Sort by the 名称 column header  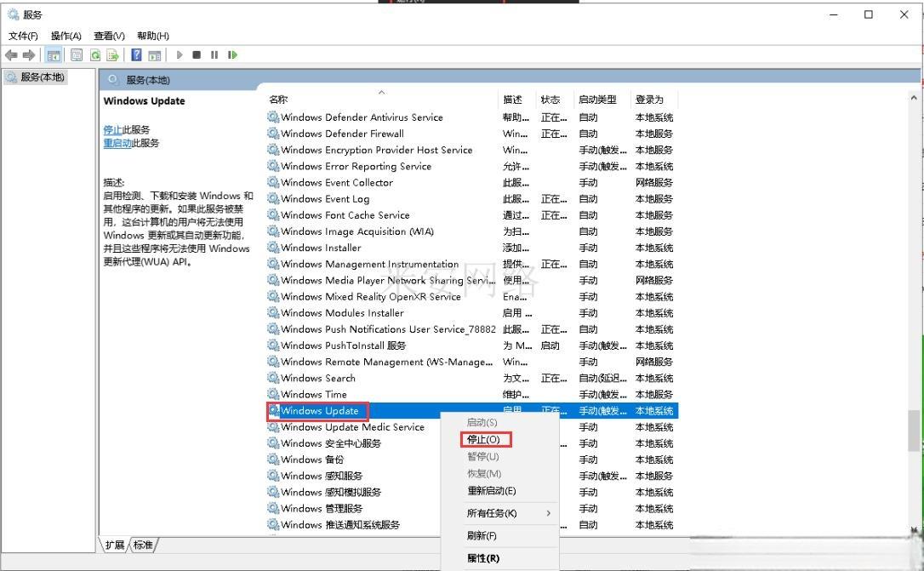pos(382,100)
